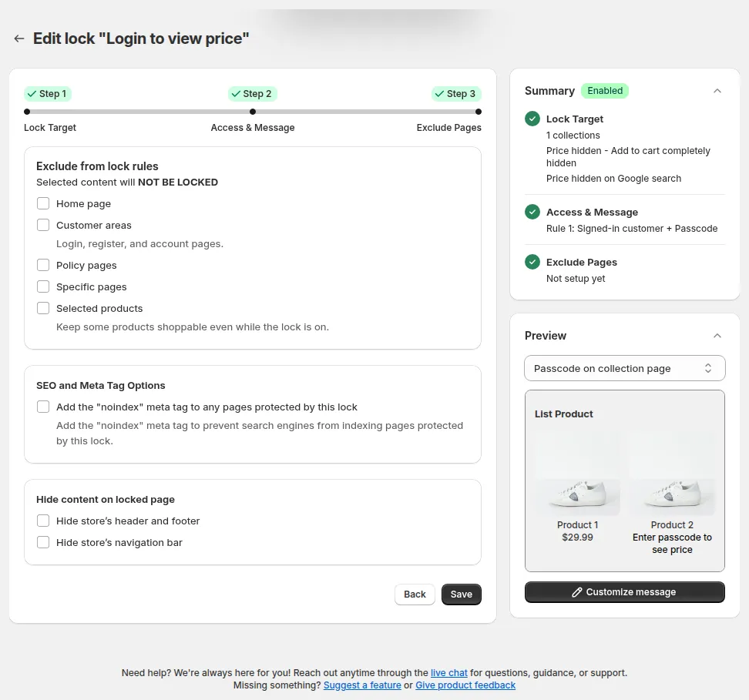Toggle the Specific pages checkbox
Screen dimensions: 749x700
click(43, 286)
